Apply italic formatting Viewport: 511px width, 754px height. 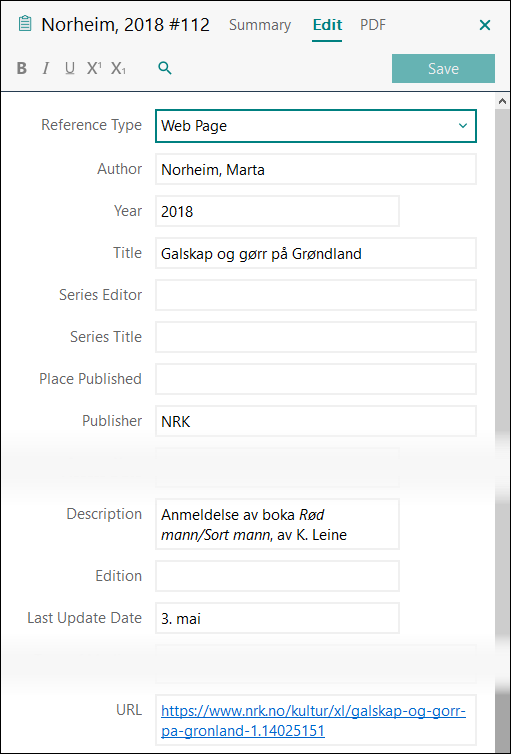tap(46, 68)
